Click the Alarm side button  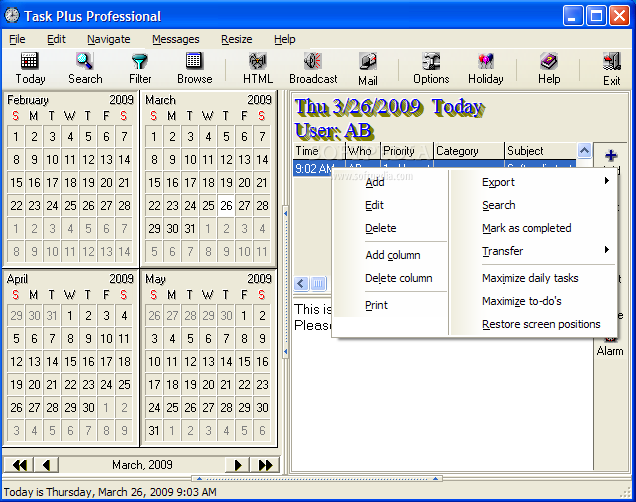pyautogui.click(x=610, y=350)
